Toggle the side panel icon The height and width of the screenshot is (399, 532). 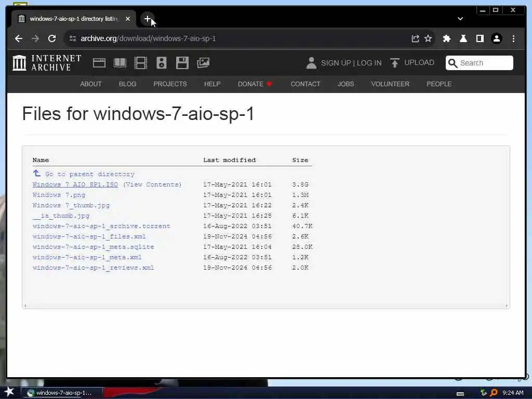[480, 38]
